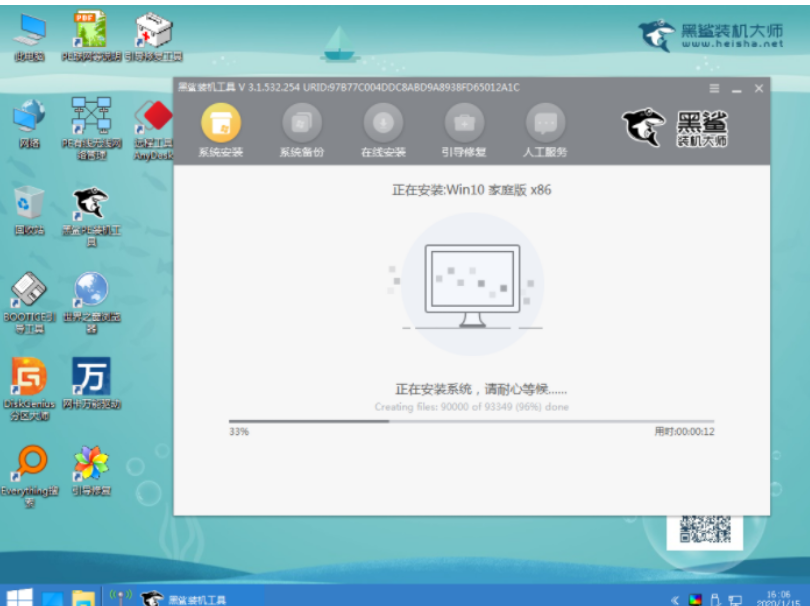
Task: Click the 33% installation progress bar
Action: point(471,422)
